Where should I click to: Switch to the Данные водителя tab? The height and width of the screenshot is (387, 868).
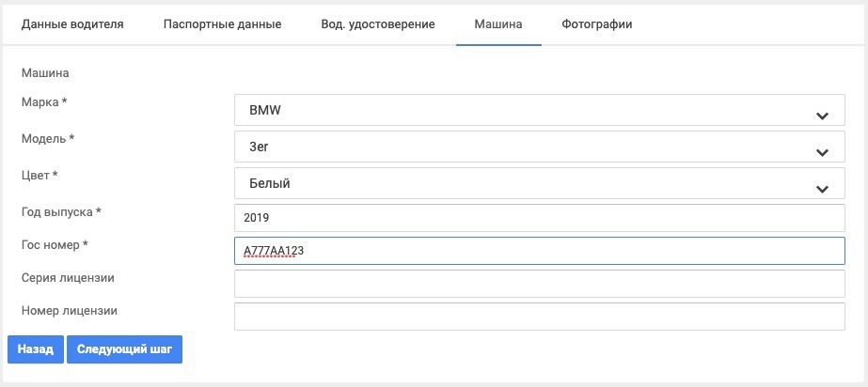point(72,23)
